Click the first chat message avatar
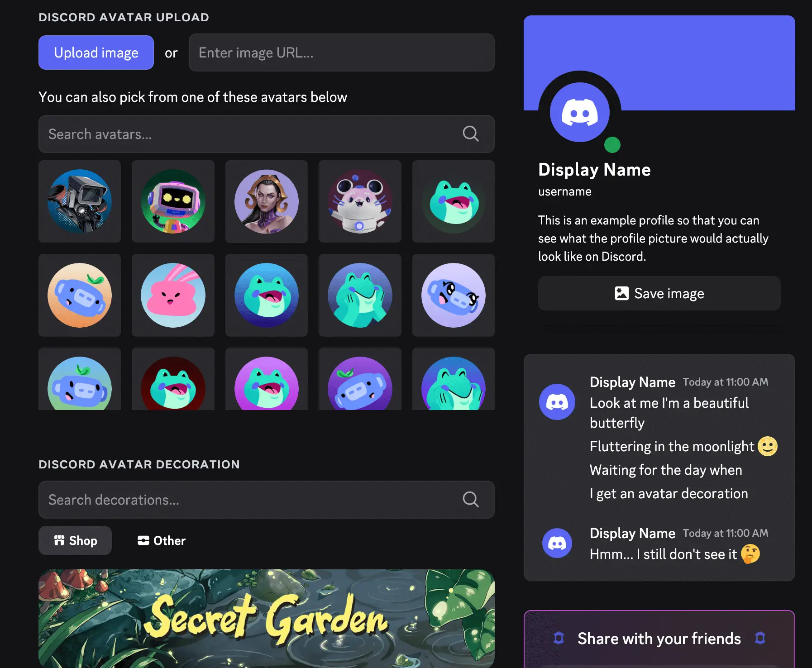Viewport: 812px width, 668px height. (x=557, y=402)
